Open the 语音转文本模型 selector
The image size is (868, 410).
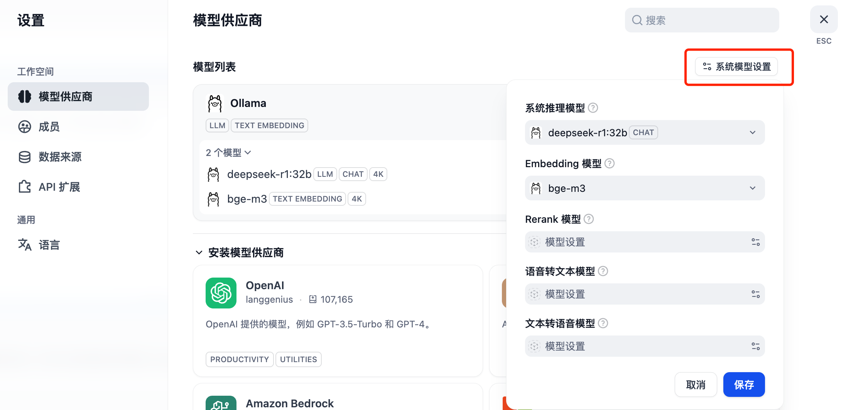(645, 294)
